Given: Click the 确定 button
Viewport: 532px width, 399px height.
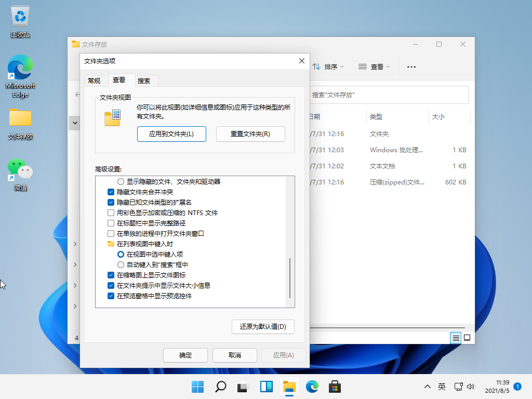Looking at the screenshot, I should (x=185, y=355).
